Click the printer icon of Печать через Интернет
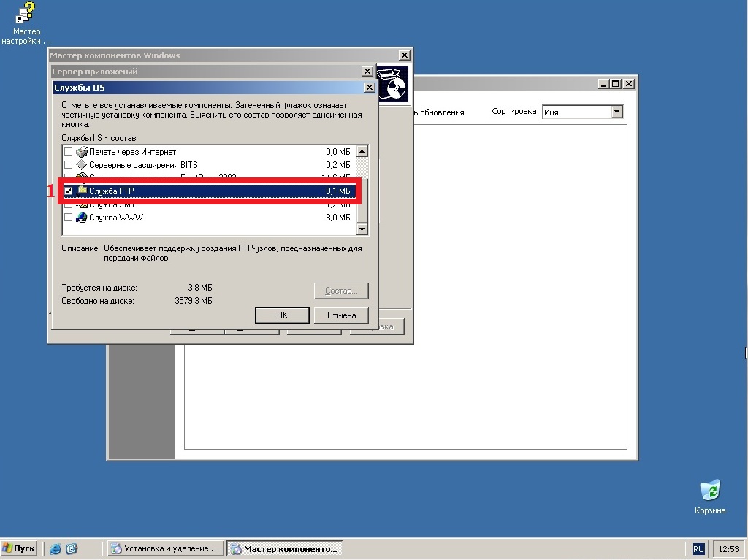This screenshot has height=560, width=748. (x=82, y=152)
